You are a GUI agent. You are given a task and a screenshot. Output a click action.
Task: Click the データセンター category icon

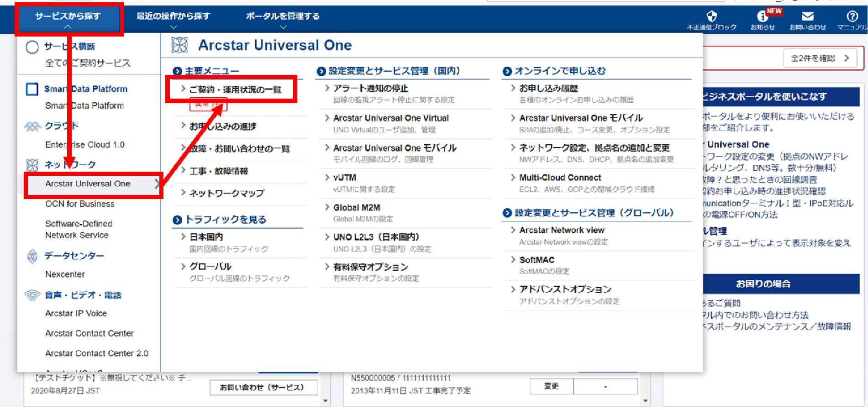pyautogui.click(x=32, y=256)
